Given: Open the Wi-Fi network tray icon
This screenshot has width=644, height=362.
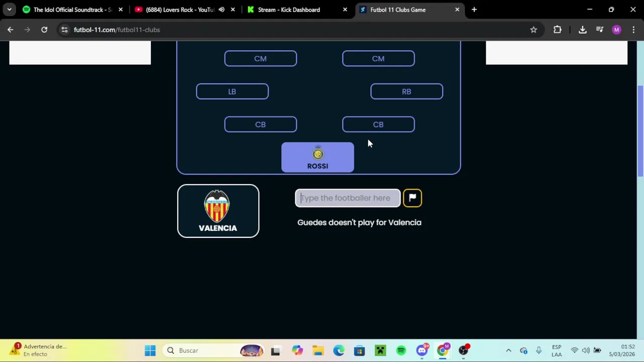Looking at the screenshot, I should [574, 350].
